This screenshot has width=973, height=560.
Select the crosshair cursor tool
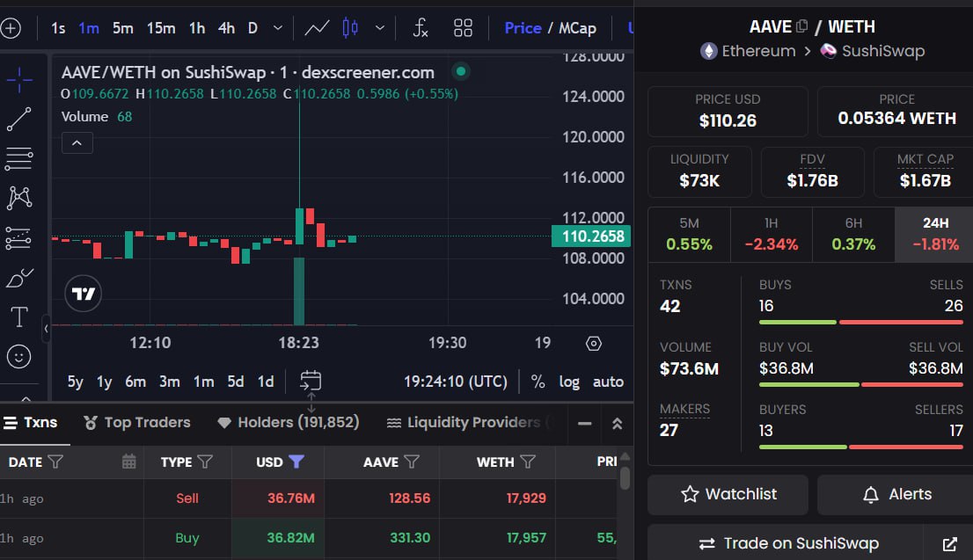[x=19, y=80]
